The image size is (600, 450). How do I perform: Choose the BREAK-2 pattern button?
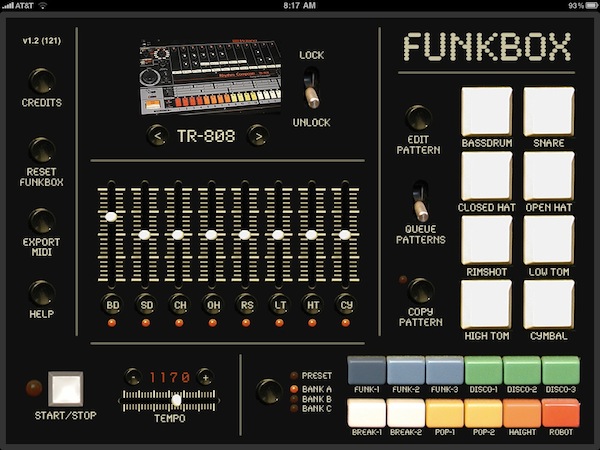(x=406, y=413)
